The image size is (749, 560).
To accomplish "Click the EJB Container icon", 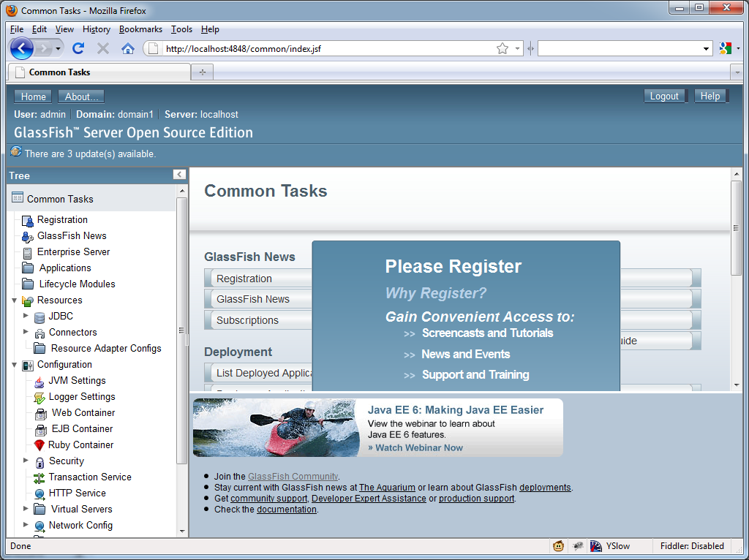I will coord(41,430).
